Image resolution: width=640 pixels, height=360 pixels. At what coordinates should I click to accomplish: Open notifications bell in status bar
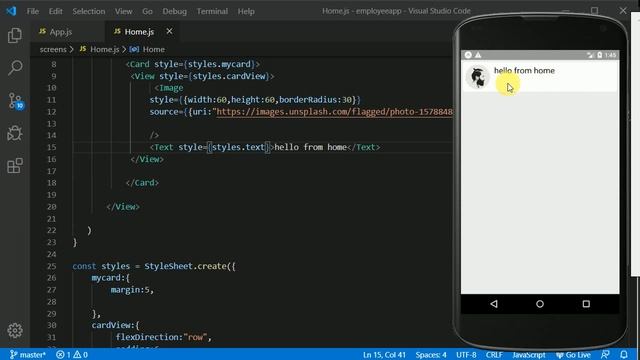coord(624,354)
